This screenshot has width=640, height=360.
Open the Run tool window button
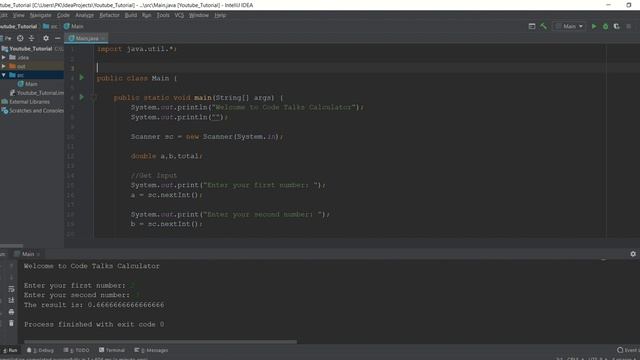point(10,350)
